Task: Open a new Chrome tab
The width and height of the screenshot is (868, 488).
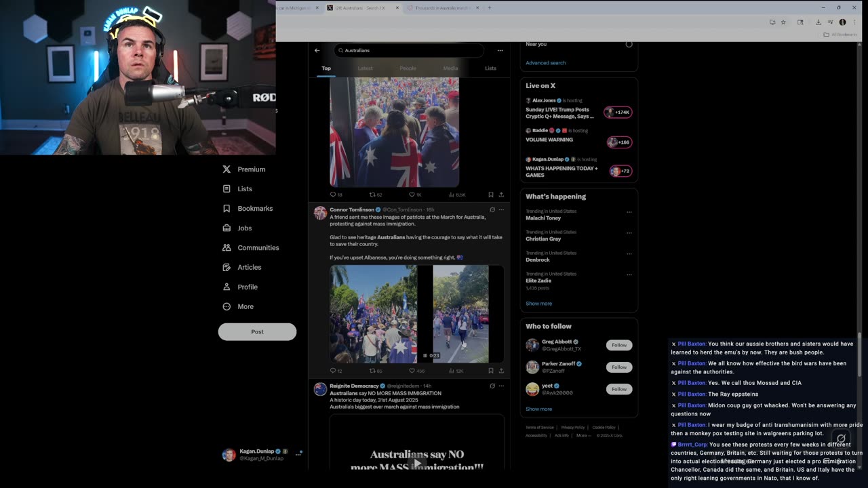Action: pos(490,8)
